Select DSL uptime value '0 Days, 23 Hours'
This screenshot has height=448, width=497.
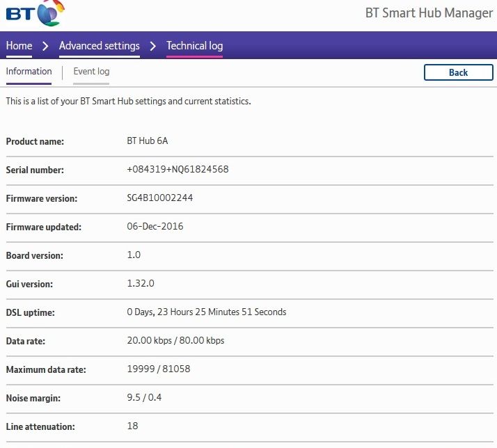coord(159,312)
